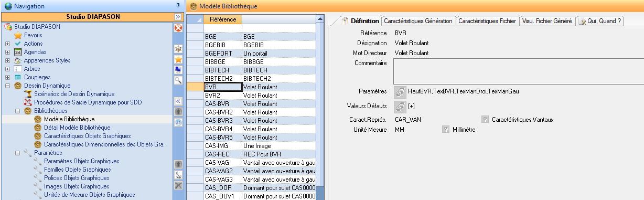Switch to the Caractéristiques Génération tab
The height and width of the screenshot is (200, 644).
(x=418, y=21)
